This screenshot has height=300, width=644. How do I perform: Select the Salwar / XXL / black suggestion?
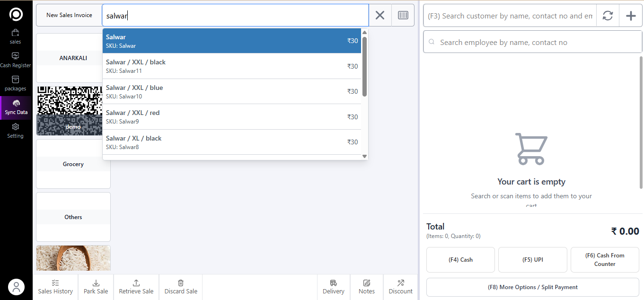click(x=232, y=66)
